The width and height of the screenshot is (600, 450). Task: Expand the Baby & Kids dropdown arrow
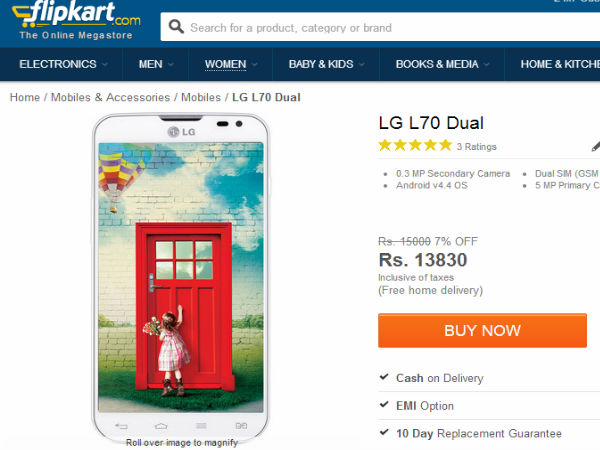pyautogui.click(x=361, y=65)
